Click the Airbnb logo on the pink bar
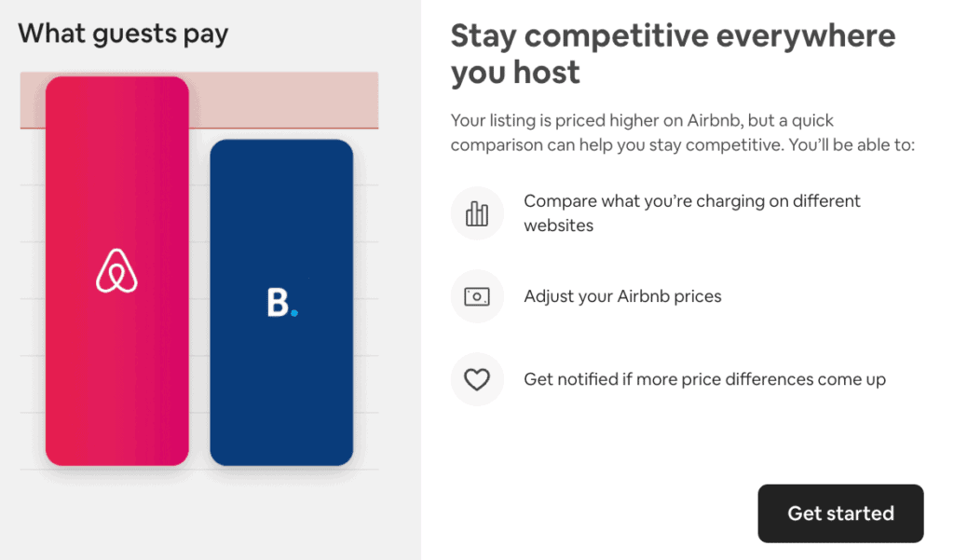This screenshot has height=560, width=954. pyautogui.click(x=117, y=271)
